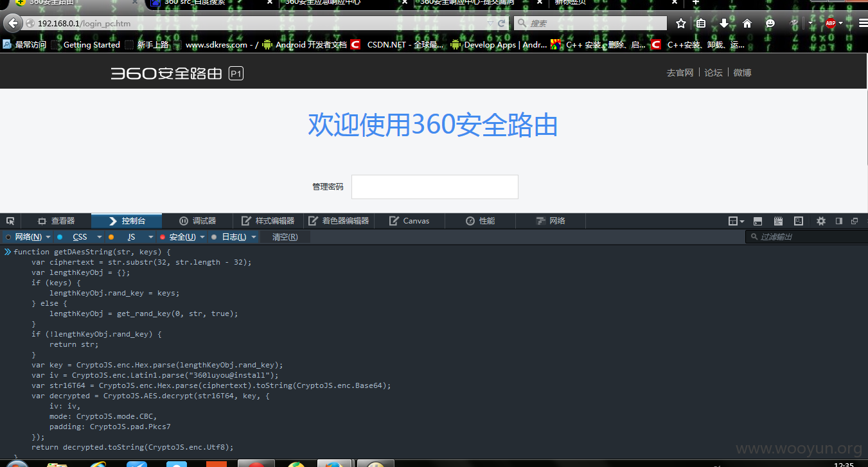Viewport: 868px width, 467px height.
Task: Click the devtools screenshot icon
Action: (x=799, y=221)
